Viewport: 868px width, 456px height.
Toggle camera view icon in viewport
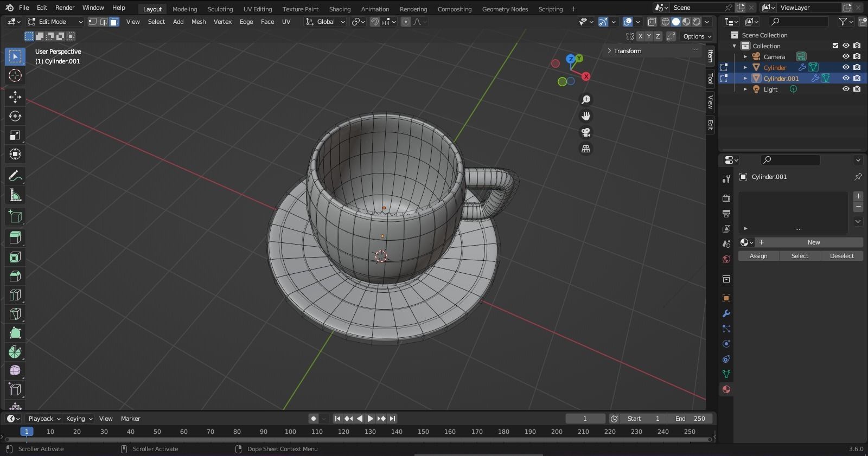coord(586,132)
